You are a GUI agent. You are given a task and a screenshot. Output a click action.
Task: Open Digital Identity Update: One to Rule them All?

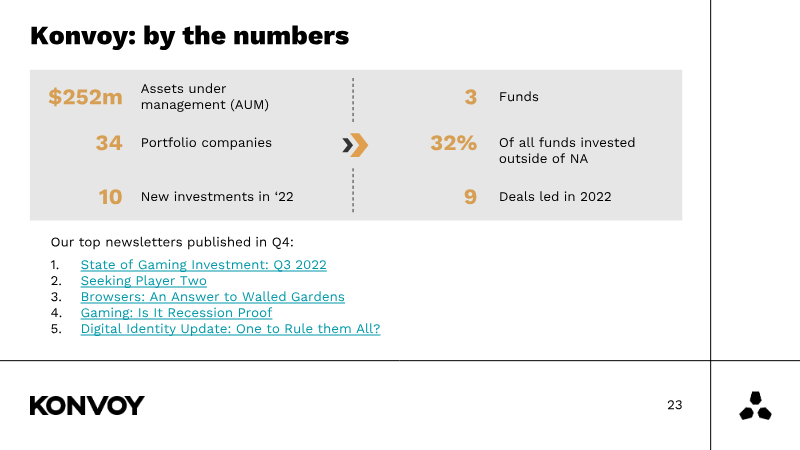click(231, 329)
